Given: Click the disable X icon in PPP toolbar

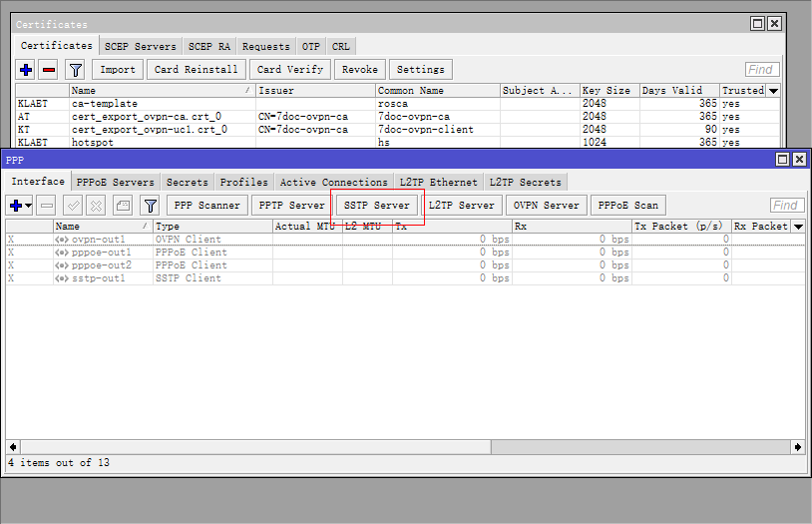Looking at the screenshot, I should click(96, 206).
